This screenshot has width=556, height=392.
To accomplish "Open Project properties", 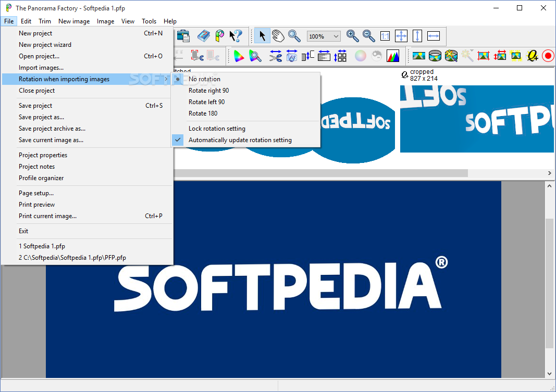I will 87,155.
